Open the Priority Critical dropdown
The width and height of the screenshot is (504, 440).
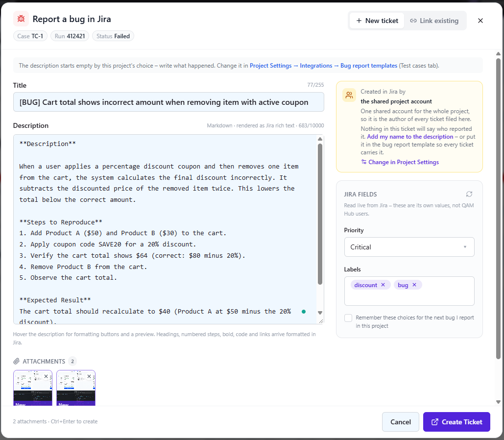coord(409,247)
